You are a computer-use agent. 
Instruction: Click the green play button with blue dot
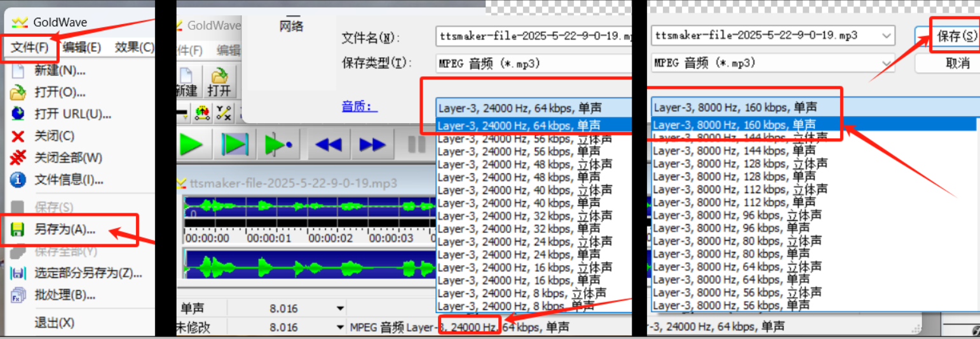[278, 144]
